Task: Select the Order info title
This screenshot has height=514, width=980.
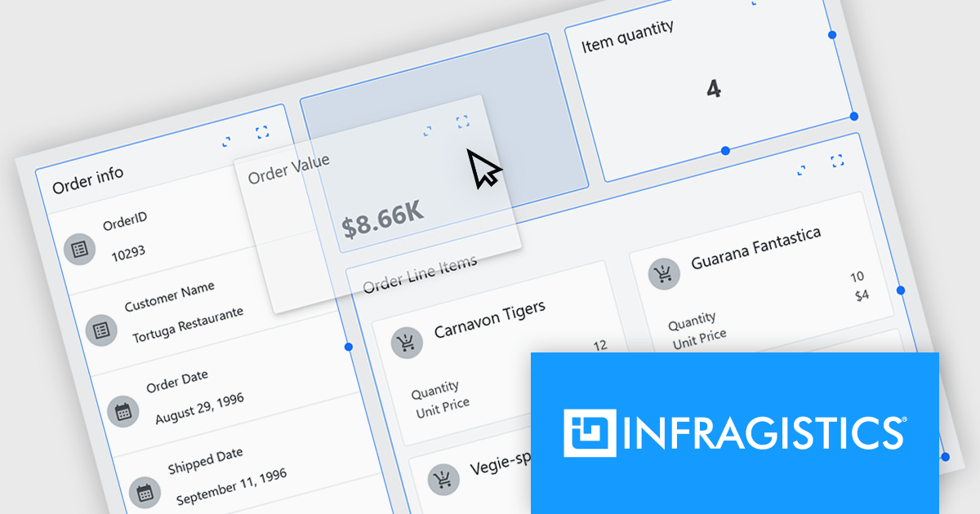Action: coord(88,180)
